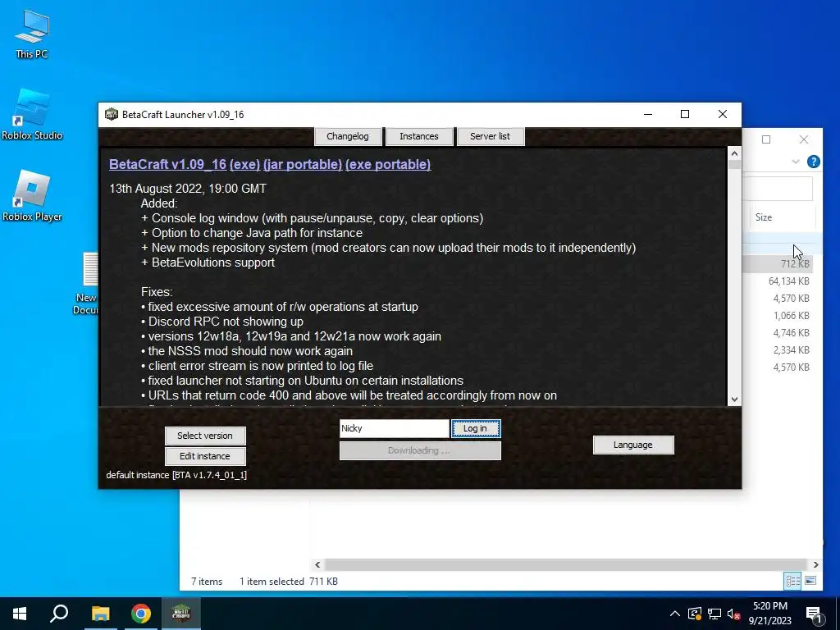Viewport: 840px width, 630px height.
Task: Click the security warning tray icon
Action: click(x=695, y=614)
